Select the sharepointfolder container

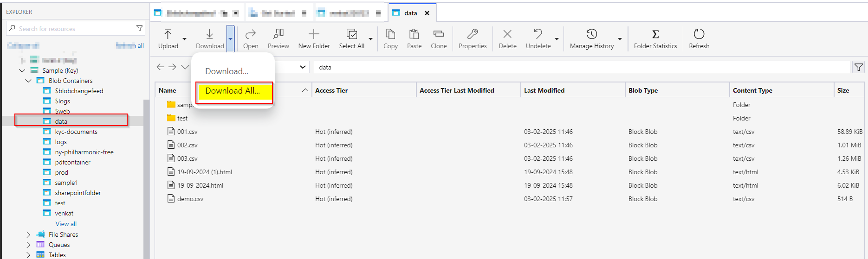(78, 193)
